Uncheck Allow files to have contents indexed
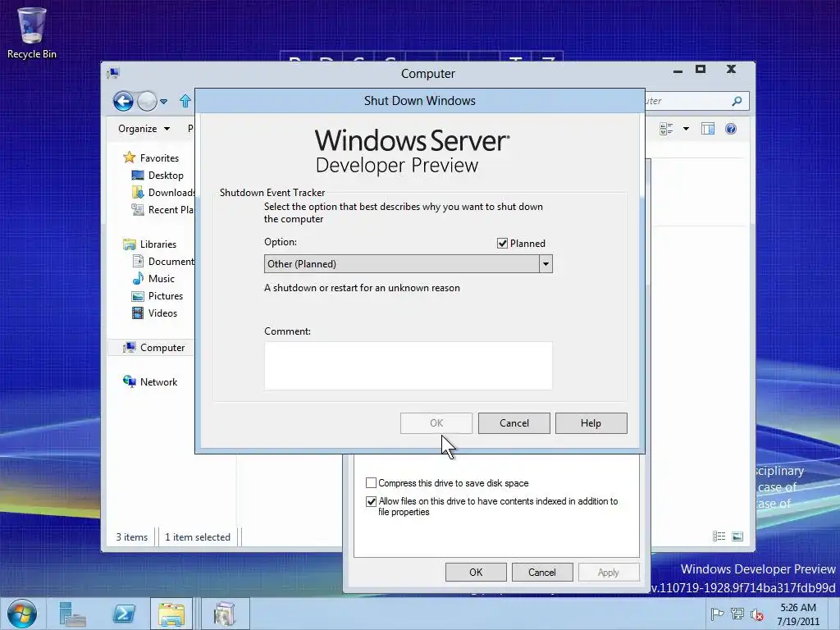The height and width of the screenshot is (630, 840). click(371, 501)
